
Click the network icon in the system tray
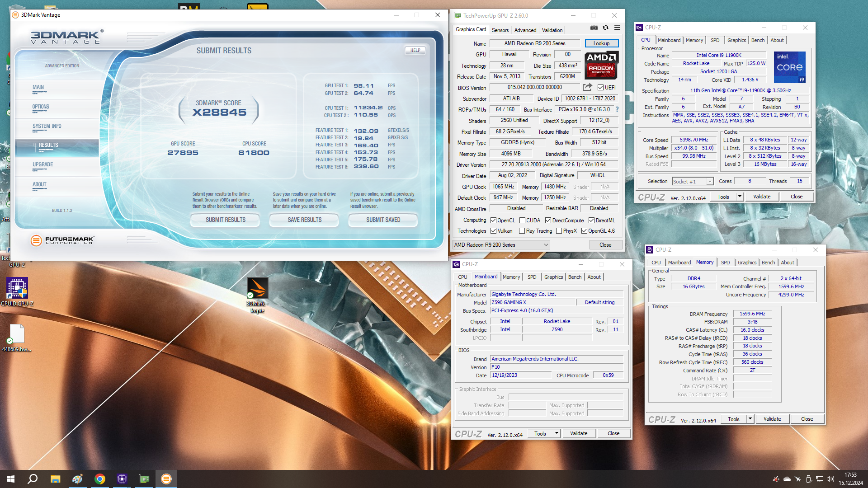[x=819, y=479]
